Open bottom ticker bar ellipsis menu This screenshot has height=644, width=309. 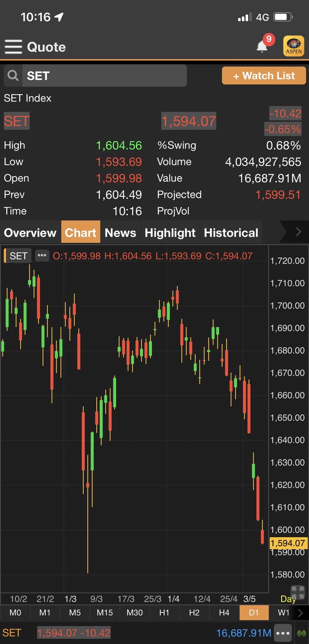(x=282, y=633)
